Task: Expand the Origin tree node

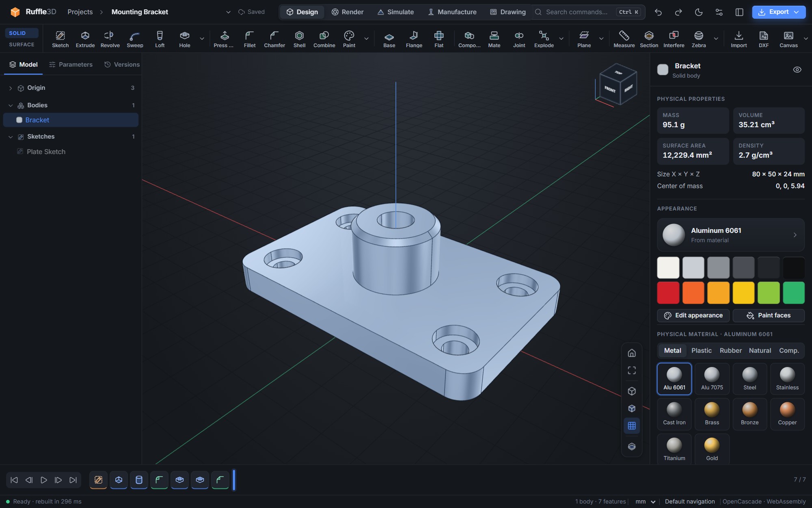Action: coord(11,88)
